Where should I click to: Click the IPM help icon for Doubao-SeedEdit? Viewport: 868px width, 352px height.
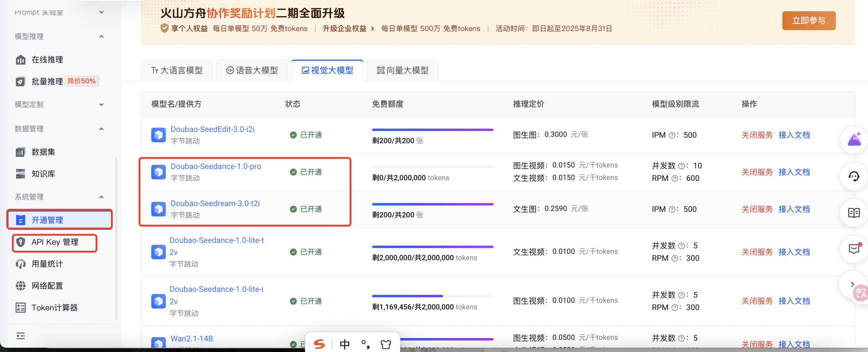(672, 135)
